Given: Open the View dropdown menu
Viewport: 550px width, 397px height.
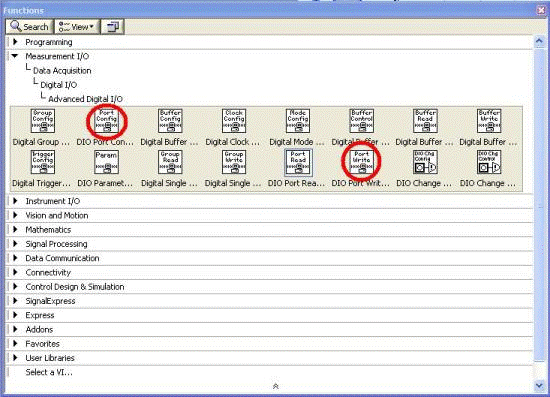Looking at the screenshot, I should tap(77, 27).
